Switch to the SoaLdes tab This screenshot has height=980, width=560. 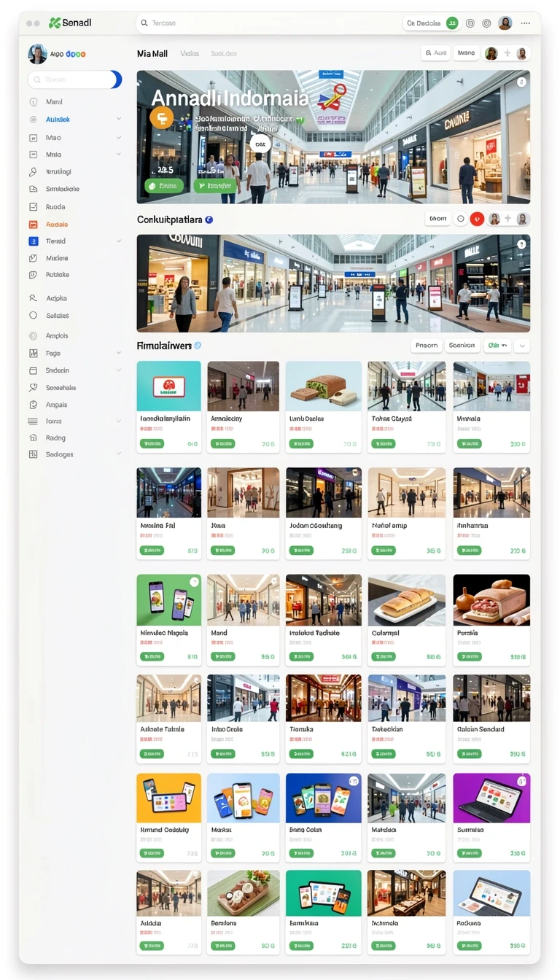point(224,54)
